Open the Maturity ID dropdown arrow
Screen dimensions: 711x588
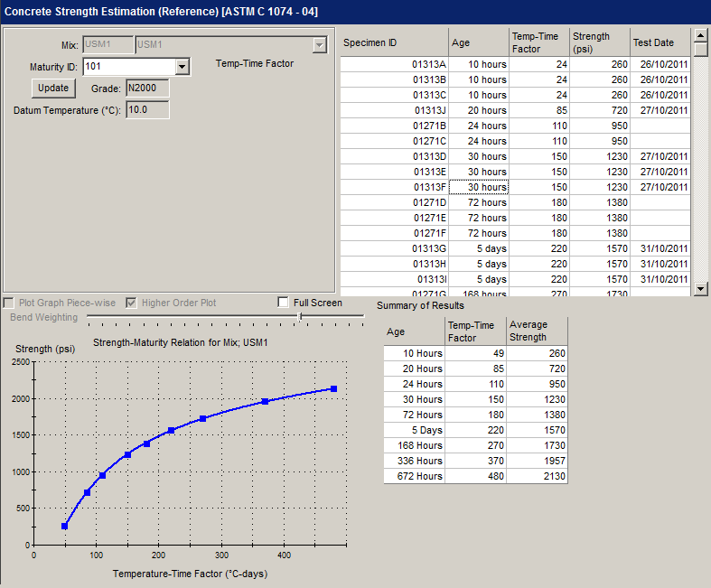click(x=182, y=67)
